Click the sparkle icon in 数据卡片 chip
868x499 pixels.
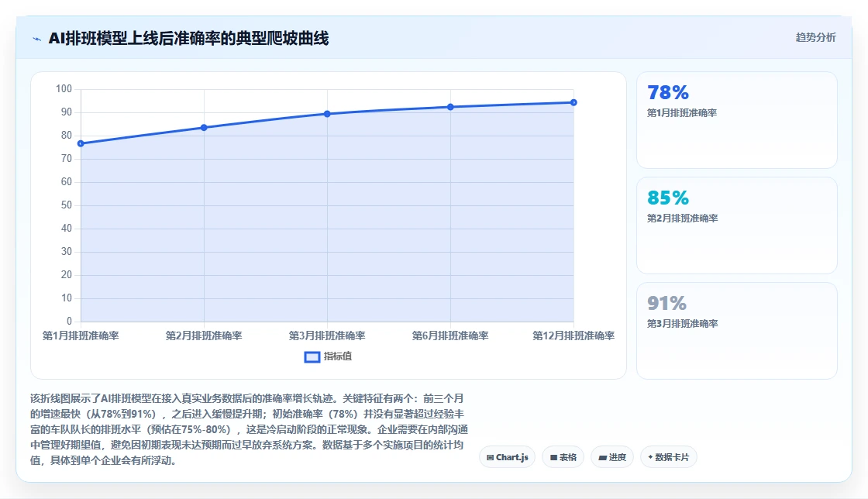(650, 457)
